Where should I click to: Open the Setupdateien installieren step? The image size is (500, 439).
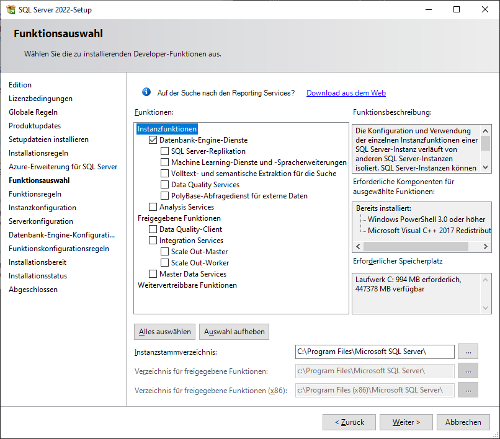(48, 139)
